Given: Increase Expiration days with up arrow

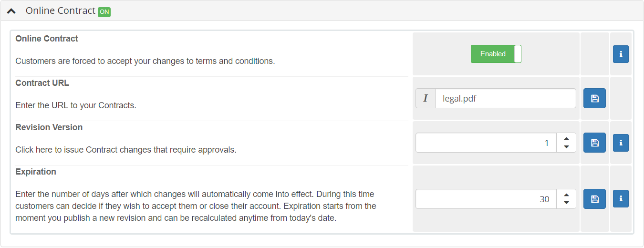Looking at the screenshot, I should (566, 195).
